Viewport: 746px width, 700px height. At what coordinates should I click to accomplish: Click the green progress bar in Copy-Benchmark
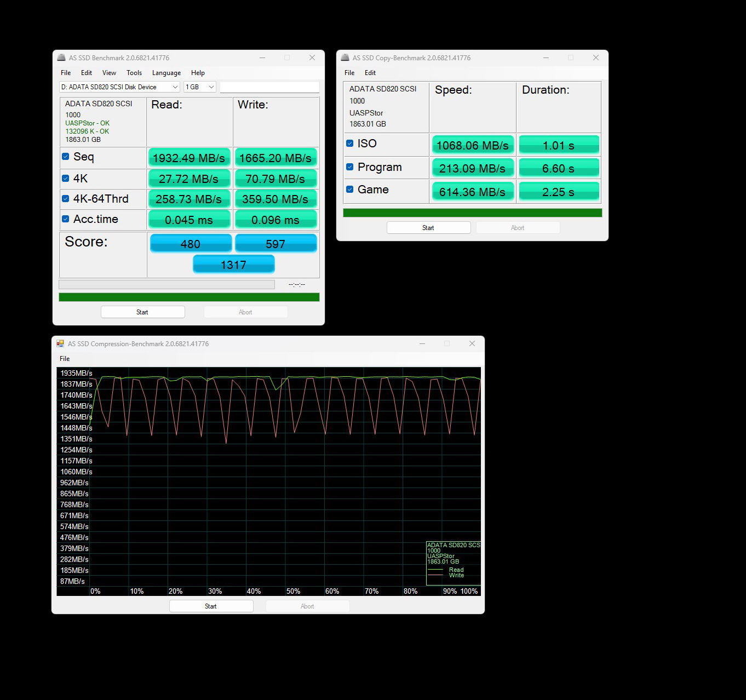tap(472, 213)
